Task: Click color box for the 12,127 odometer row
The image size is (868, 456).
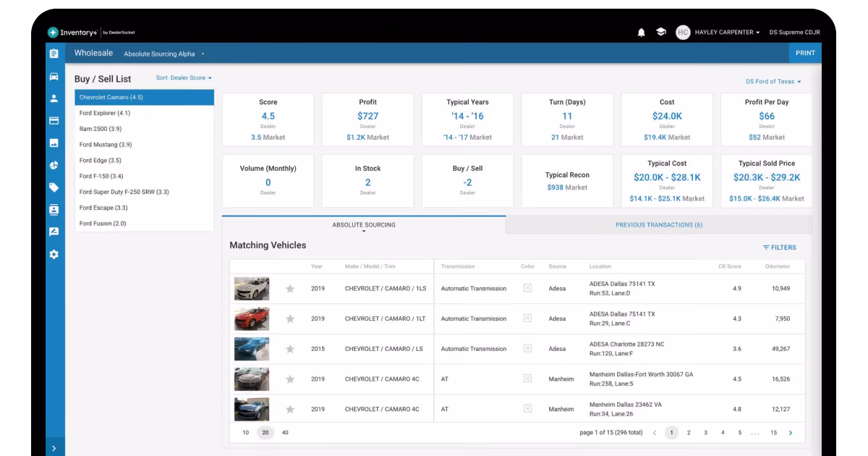Action: click(x=527, y=409)
